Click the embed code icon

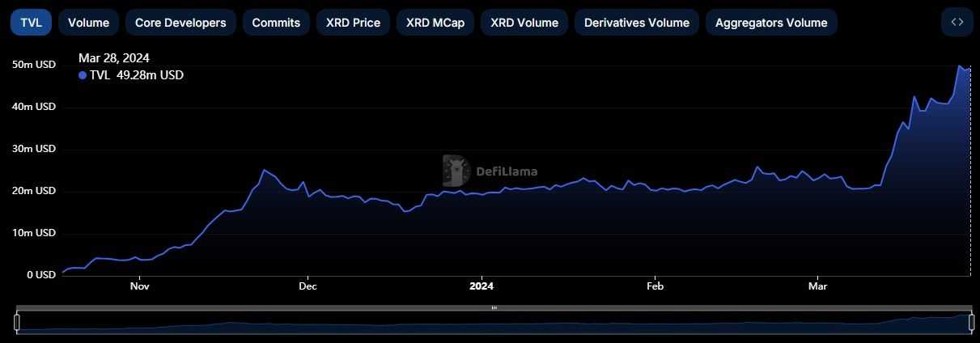tap(957, 23)
